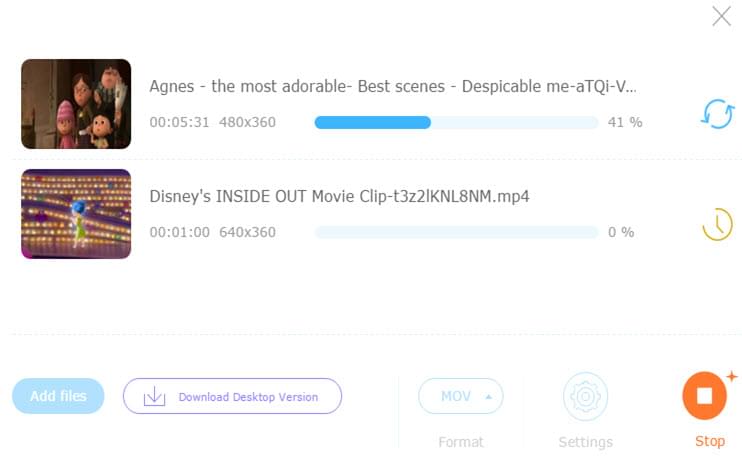Click the Add files button

click(x=58, y=396)
